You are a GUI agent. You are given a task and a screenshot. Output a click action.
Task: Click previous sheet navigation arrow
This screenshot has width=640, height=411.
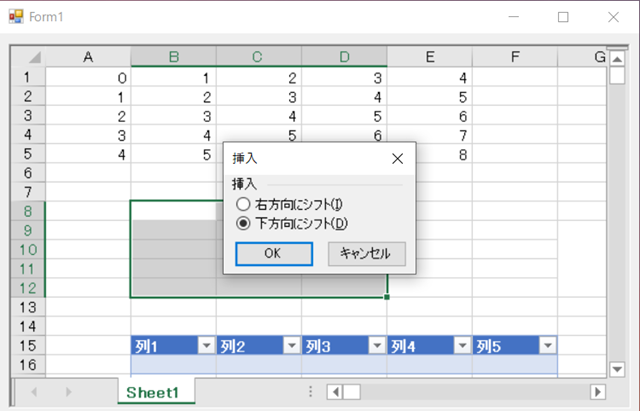(x=35, y=392)
